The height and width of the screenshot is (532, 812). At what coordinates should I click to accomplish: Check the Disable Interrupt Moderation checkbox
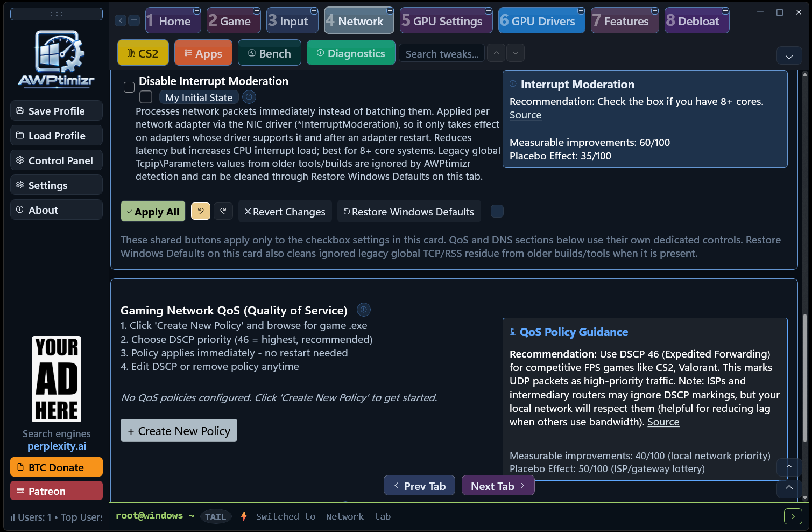click(x=129, y=87)
